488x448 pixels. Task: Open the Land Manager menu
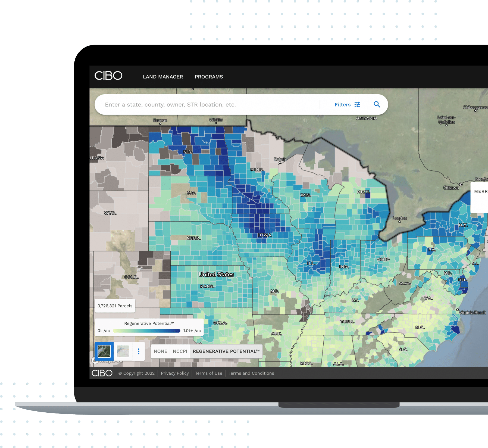(x=163, y=77)
